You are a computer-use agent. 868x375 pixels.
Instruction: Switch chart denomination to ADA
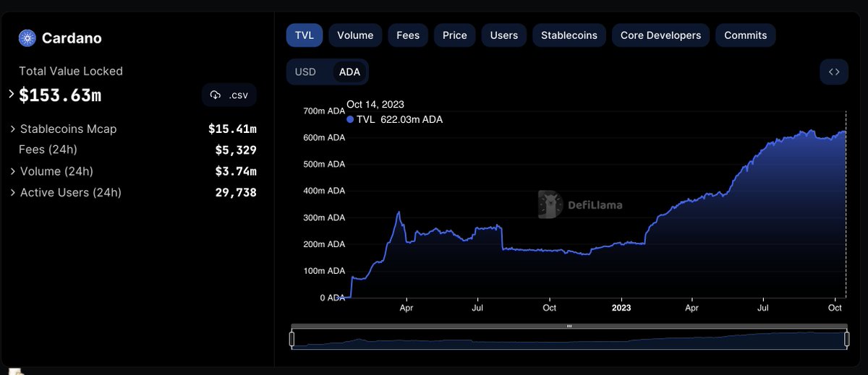coord(350,72)
